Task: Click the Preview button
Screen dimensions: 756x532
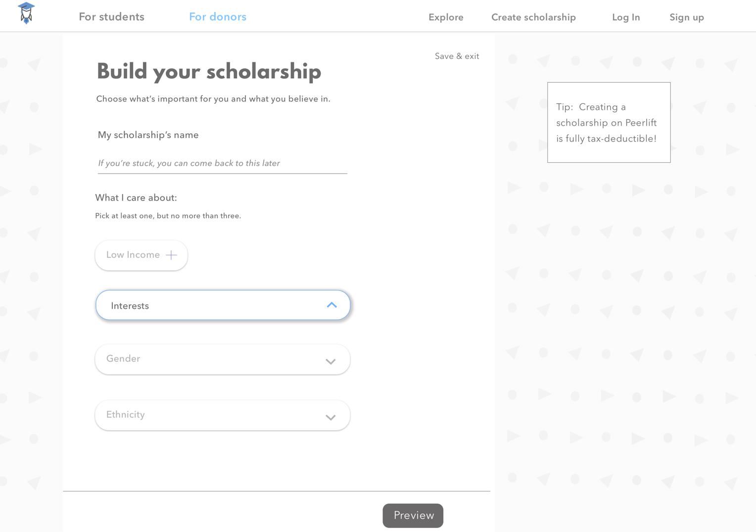Action: (413, 515)
